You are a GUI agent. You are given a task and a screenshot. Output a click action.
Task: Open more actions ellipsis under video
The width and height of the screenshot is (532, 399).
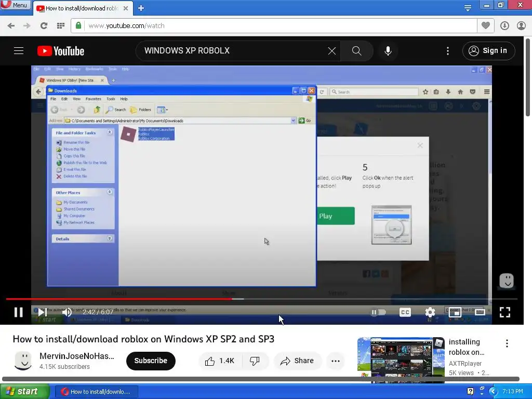tap(336, 361)
